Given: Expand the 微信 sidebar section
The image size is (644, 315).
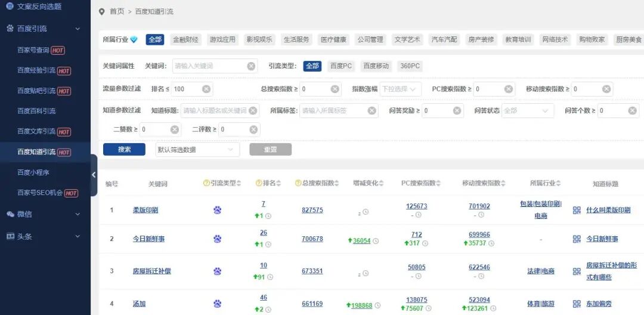Looking at the screenshot, I should click(78, 214).
